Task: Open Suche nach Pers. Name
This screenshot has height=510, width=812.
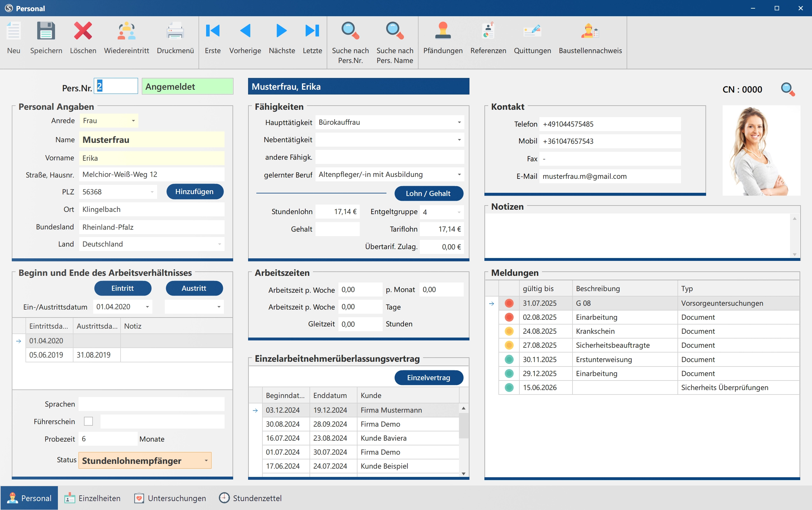Action: coord(394,31)
